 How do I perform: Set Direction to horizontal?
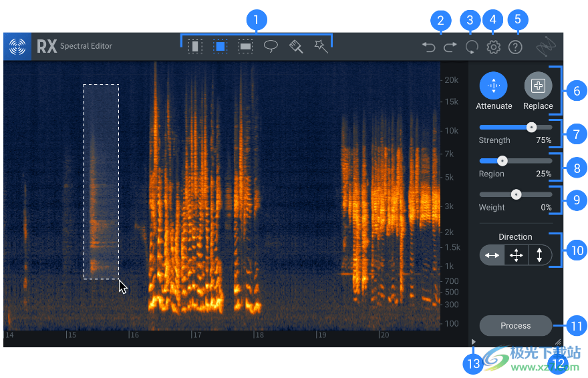(x=492, y=256)
